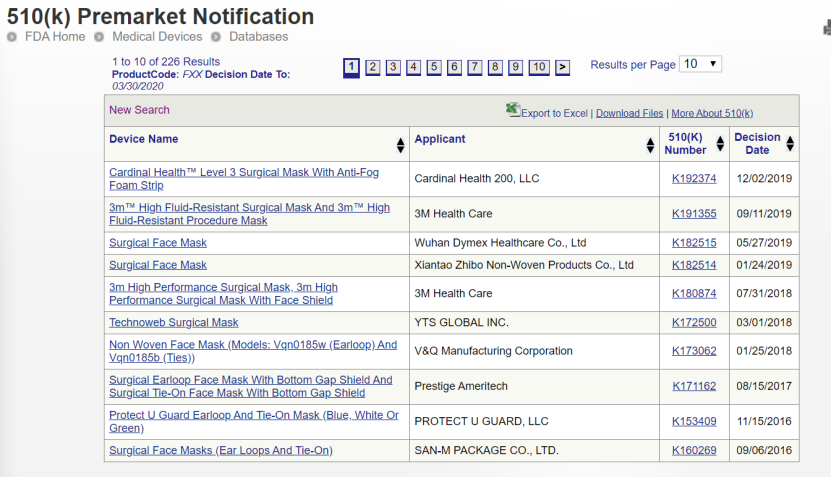Image resolution: width=831 pixels, height=478 pixels.
Task: Sort table by Device Name arrows
Action: (x=401, y=145)
